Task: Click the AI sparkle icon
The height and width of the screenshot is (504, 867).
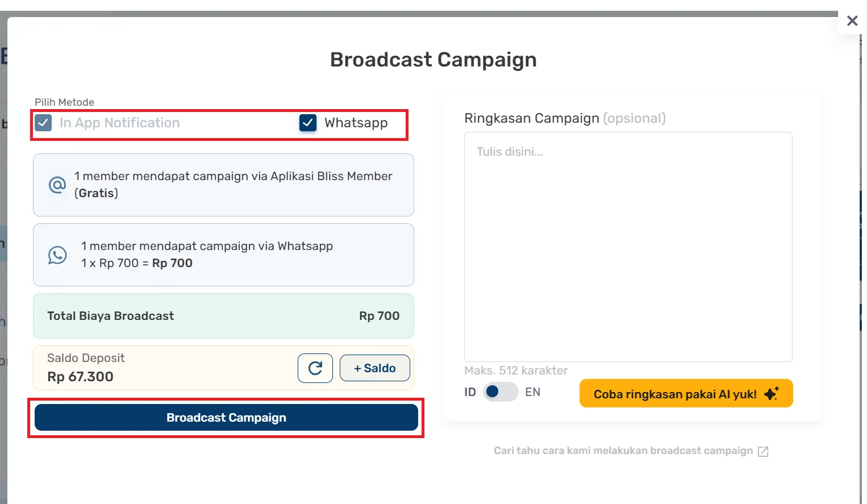Action: coord(771,394)
